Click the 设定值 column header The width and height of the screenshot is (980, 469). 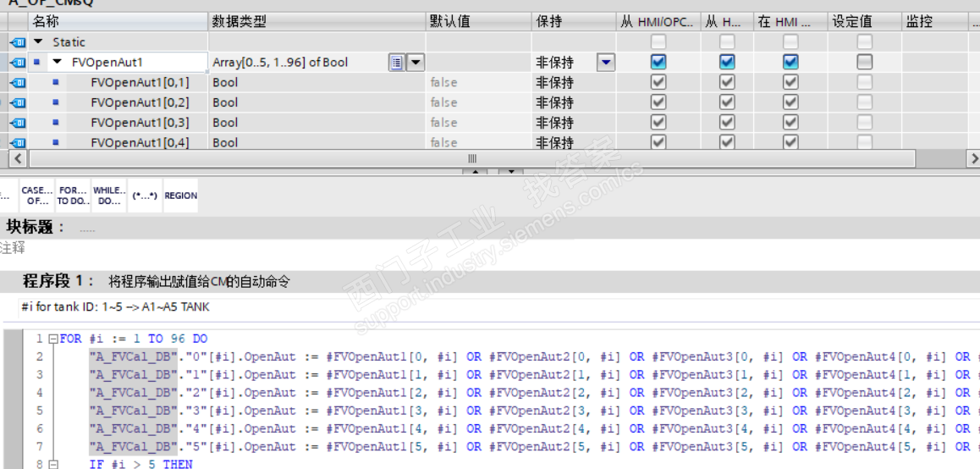click(x=865, y=22)
